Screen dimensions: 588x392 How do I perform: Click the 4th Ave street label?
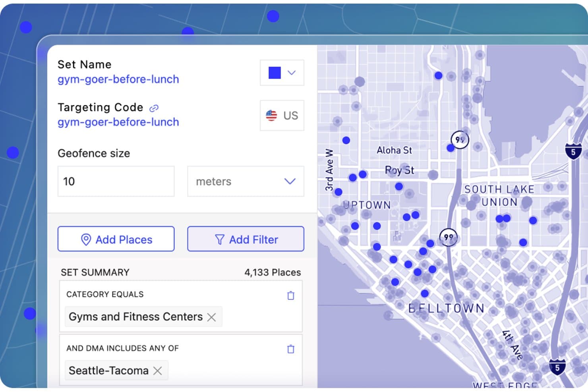click(x=512, y=345)
